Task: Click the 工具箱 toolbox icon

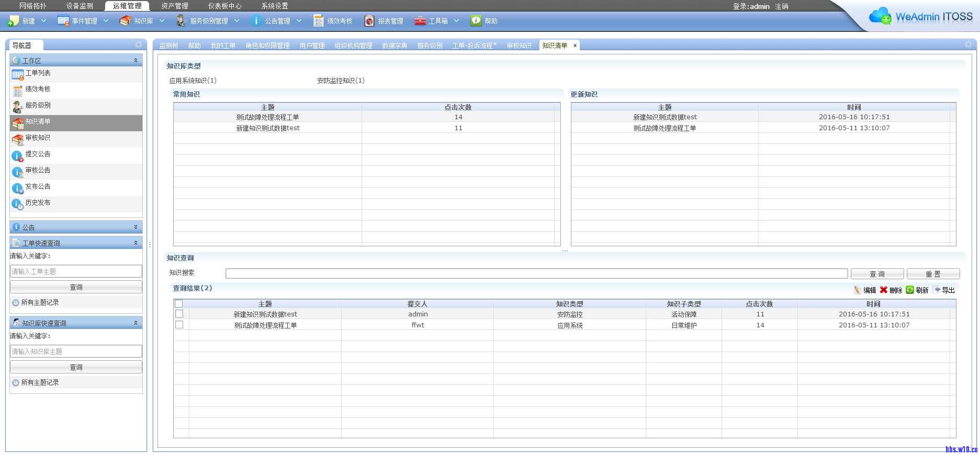Action: pyautogui.click(x=420, y=21)
